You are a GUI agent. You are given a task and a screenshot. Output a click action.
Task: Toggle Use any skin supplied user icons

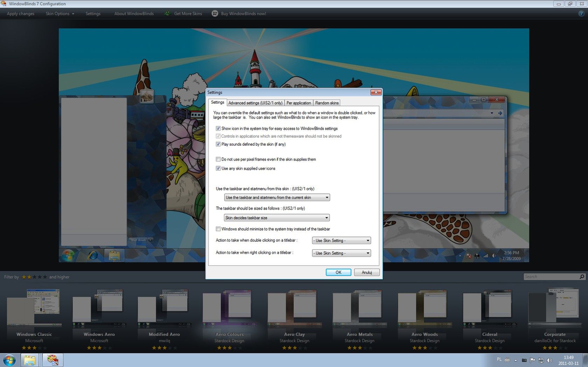click(218, 168)
